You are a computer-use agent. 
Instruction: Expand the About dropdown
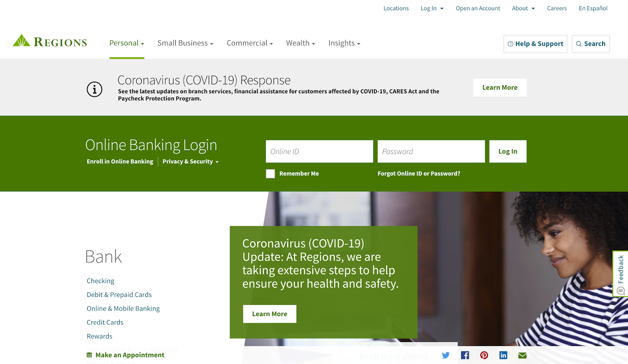tap(523, 8)
